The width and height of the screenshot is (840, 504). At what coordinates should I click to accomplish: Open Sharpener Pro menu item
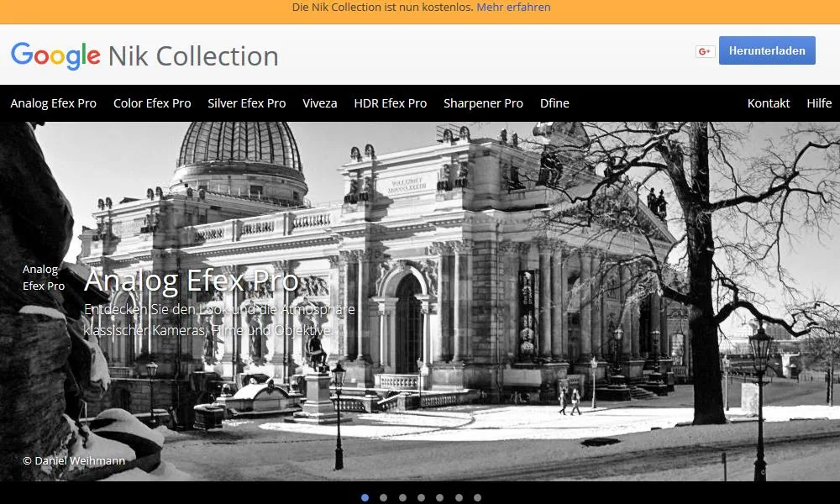483,103
